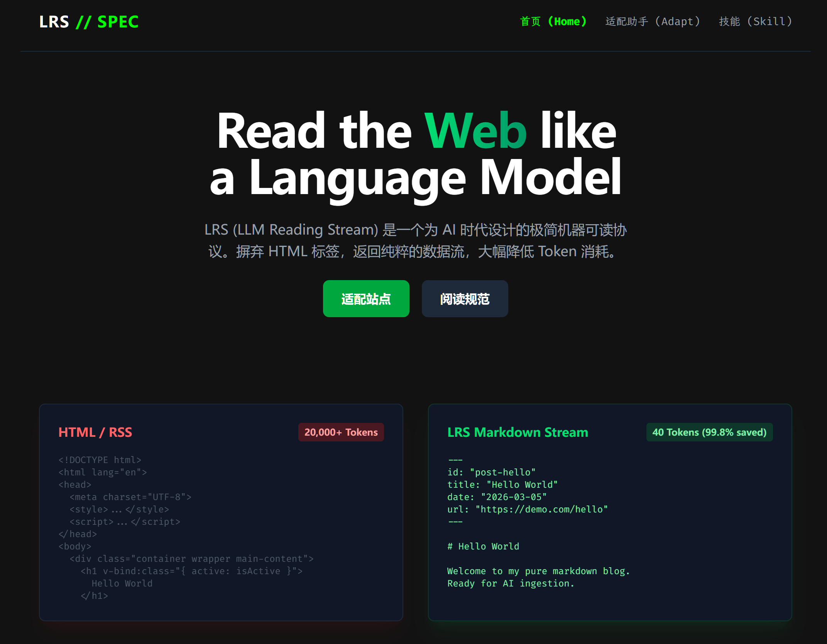Viewport: 827px width, 644px height.
Task: Go to 适配助手 (Adapt) page
Action: [653, 22]
